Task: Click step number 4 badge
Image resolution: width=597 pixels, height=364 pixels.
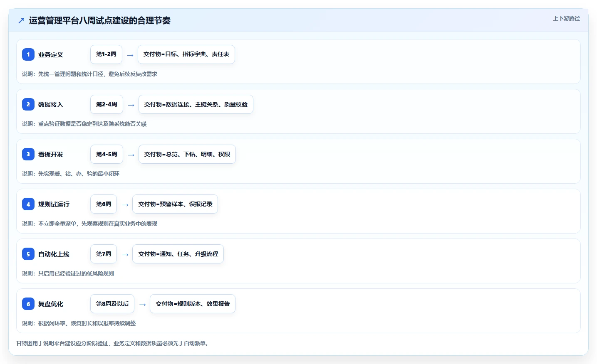Action: (x=28, y=204)
